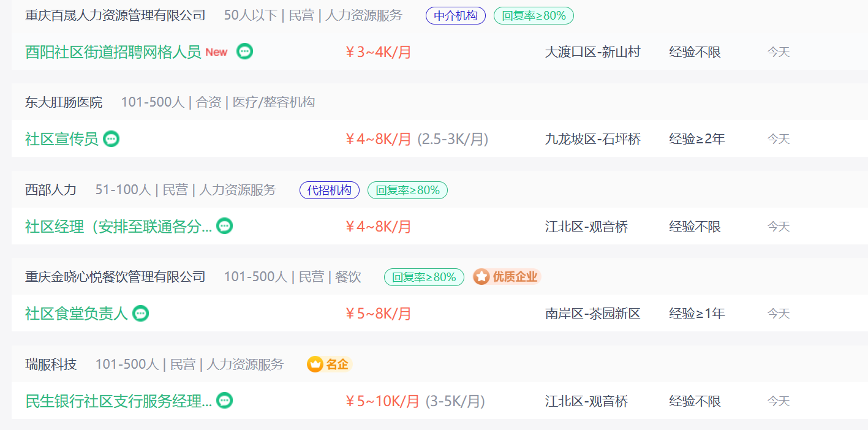Screen dimensions: 868x430
Task: Click the 代招机构 tag
Action: [329, 190]
